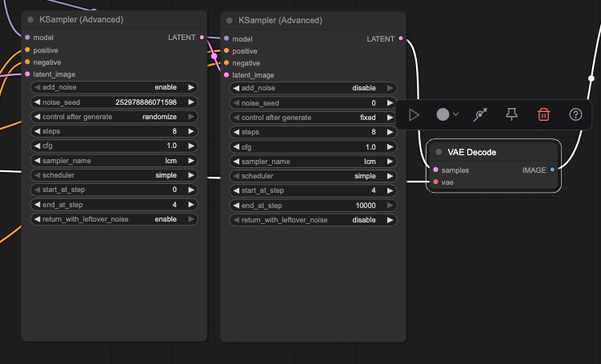The image size is (601, 364).
Task: Toggle return_with_leftover_noise enable on left KSampler
Action: click(114, 219)
